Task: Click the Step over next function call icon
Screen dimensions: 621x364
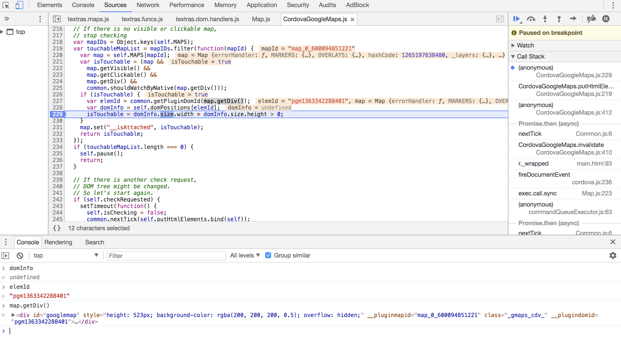Action: click(531, 19)
